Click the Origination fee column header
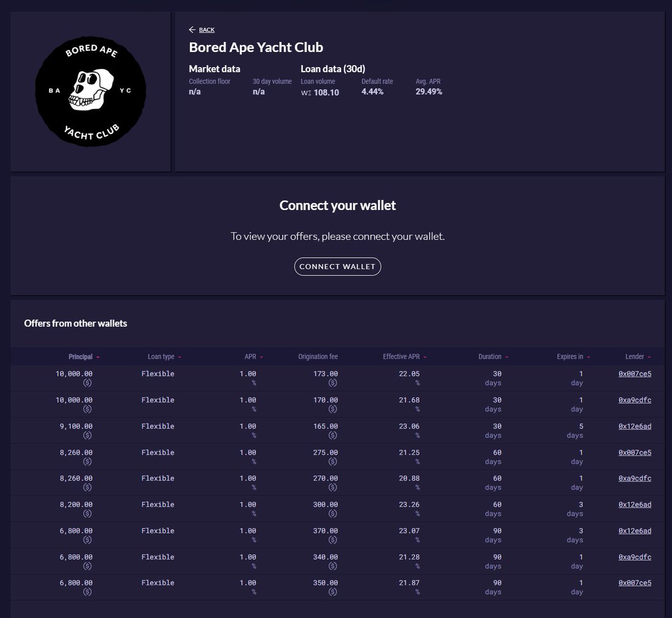 coord(318,357)
